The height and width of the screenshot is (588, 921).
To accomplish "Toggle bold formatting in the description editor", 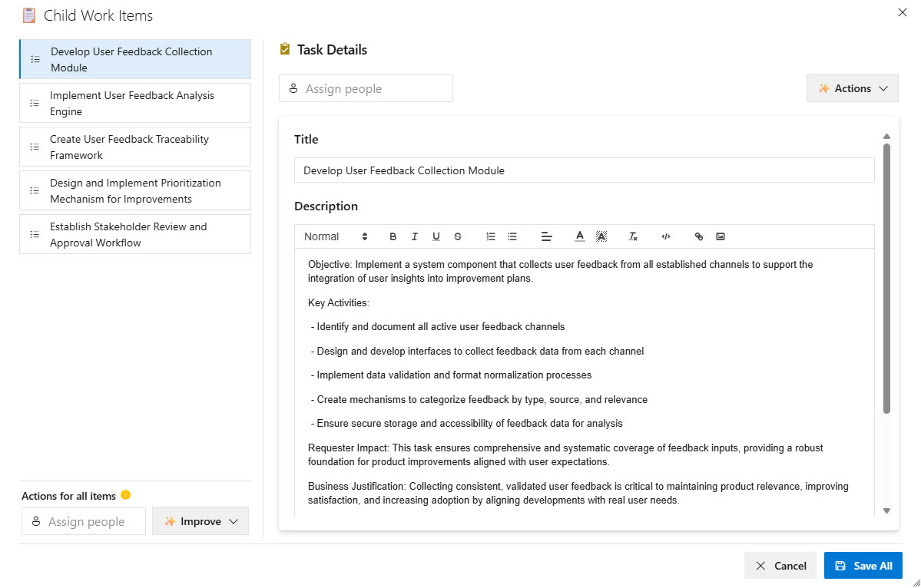I will (393, 236).
